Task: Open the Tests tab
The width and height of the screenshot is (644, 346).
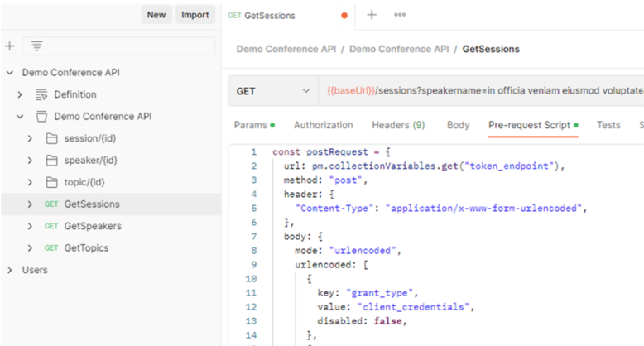Action: (608, 125)
